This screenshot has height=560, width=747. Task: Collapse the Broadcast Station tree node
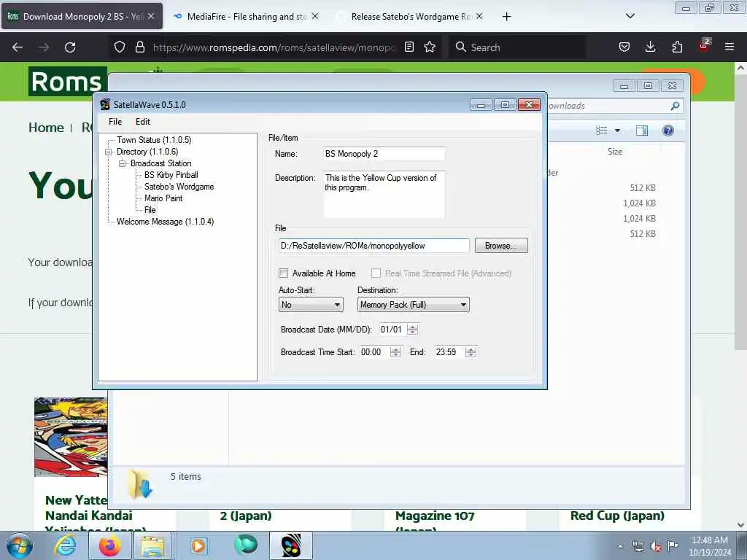pyautogui.click(x=123, y=163)
